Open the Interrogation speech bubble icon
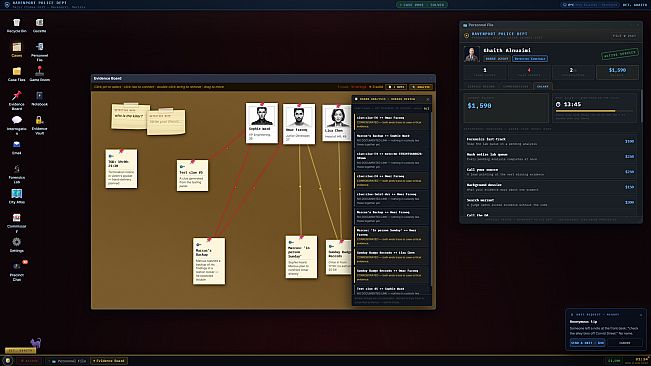This screenshot has height=366, width=651. [x=17, y=125]
